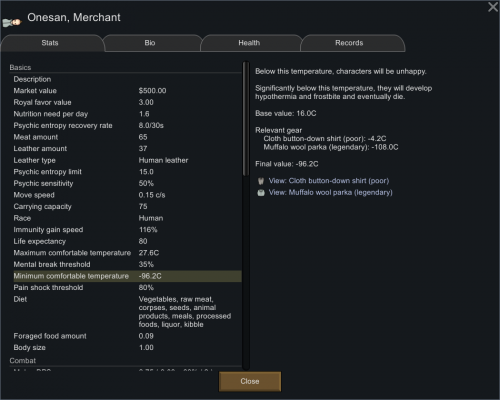Select the Minimum comfortable temperature row
Image resolution: width=500 pixels, height=400 pixels.
click(x=127, y=276)
